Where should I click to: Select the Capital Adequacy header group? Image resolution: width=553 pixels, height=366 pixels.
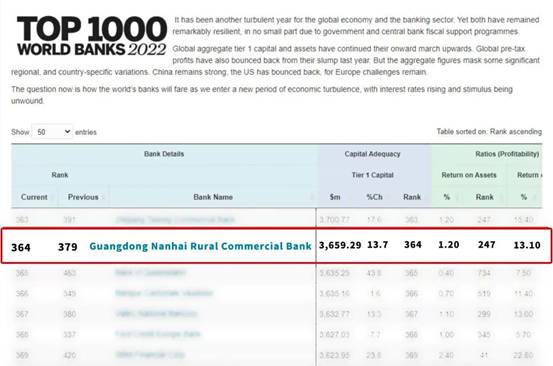point(372,154)
